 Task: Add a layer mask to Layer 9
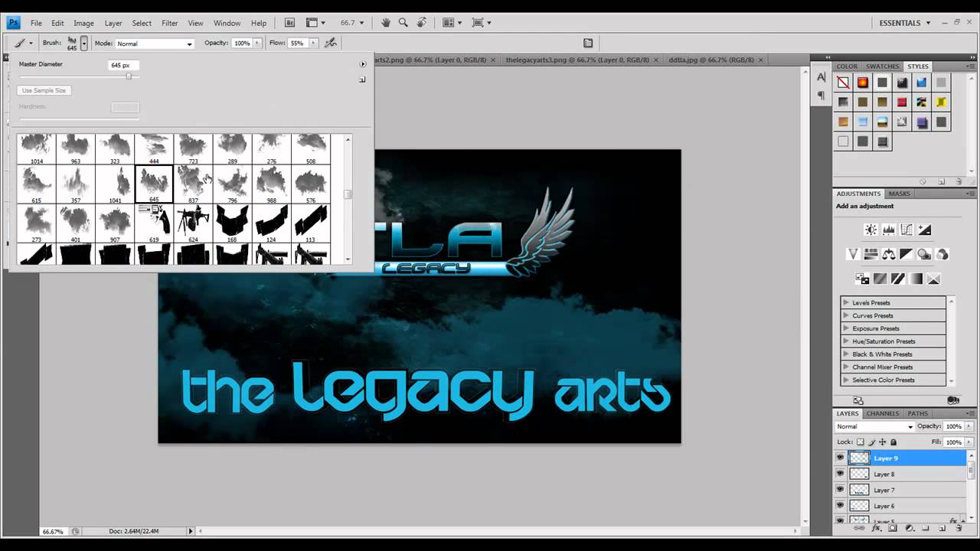(x=893, y=529)
